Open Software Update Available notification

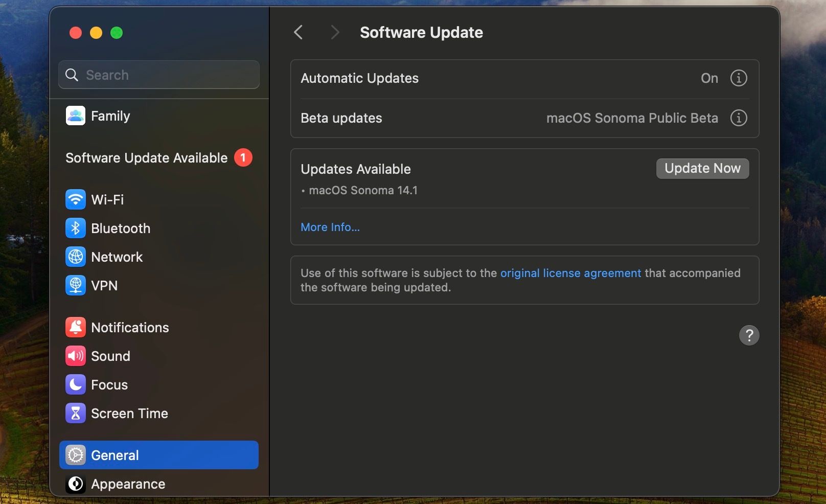145,158
